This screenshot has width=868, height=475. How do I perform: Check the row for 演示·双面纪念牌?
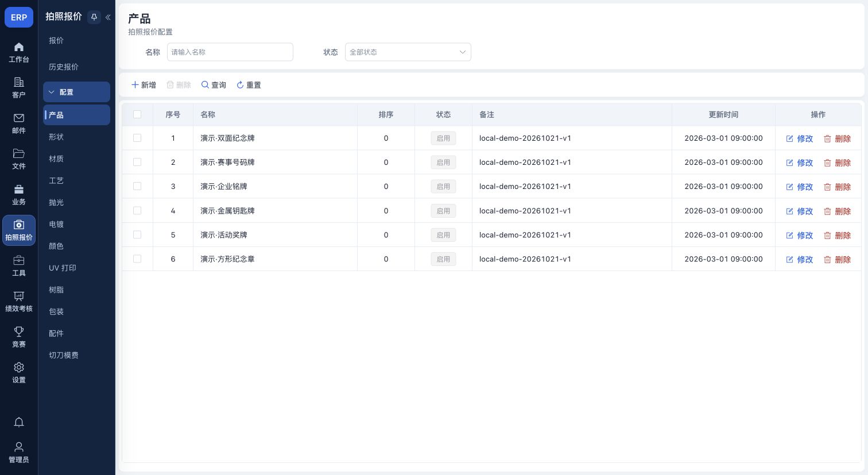tap(137, 138)
